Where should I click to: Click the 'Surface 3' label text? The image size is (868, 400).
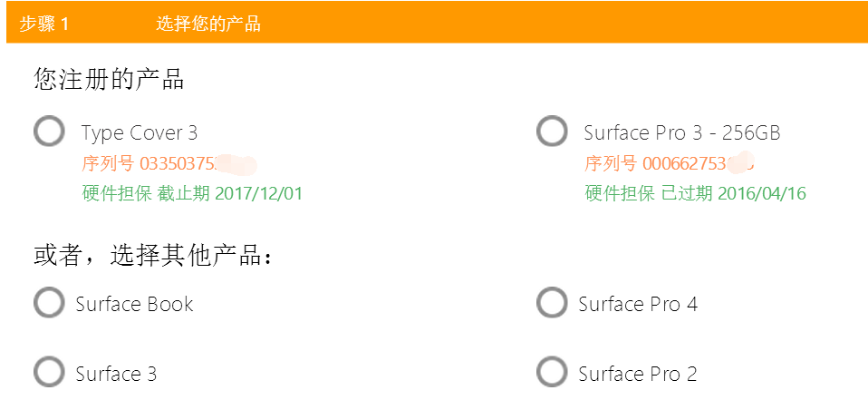[x=116, y=374]
